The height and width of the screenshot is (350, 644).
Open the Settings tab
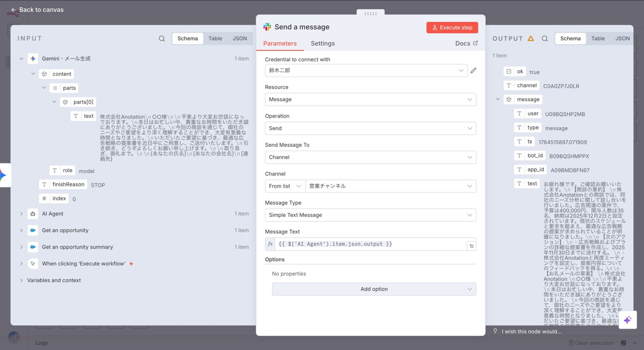[322, 44]
